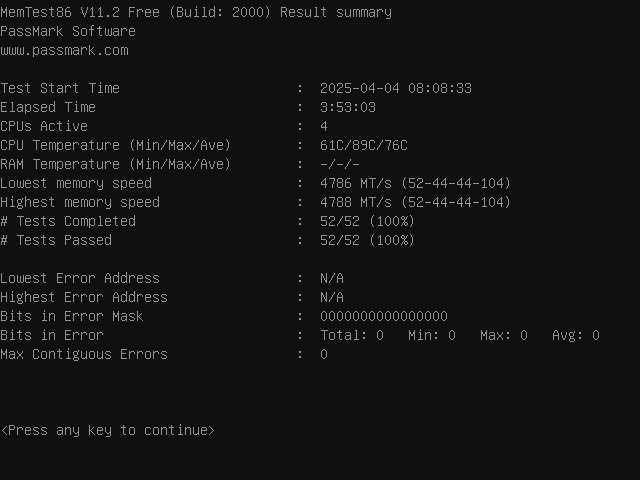640x480 pixels.
Task: Click the CPUs Active label
Action: coord(44,126)
